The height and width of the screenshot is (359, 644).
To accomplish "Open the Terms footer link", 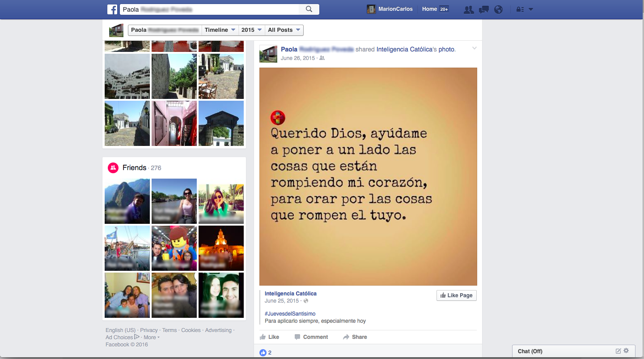I will (x=169, y=330).
